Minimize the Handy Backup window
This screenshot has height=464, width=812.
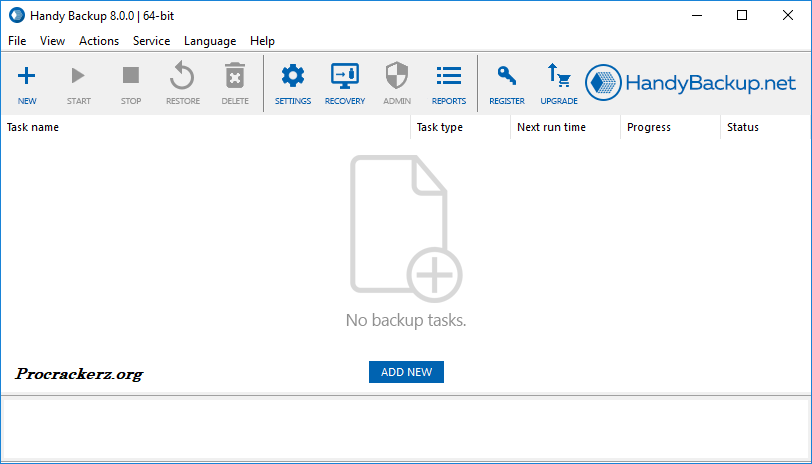(x=697, y=16)
